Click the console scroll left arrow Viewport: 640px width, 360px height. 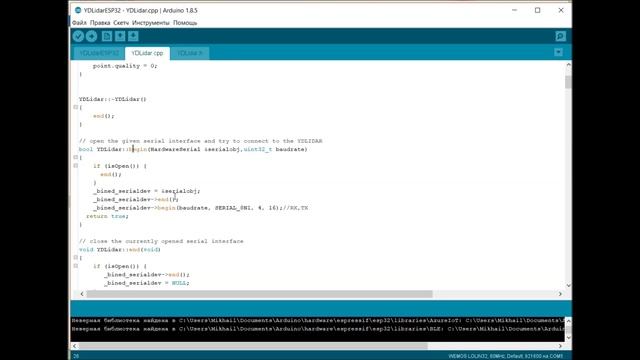point(74,346)
